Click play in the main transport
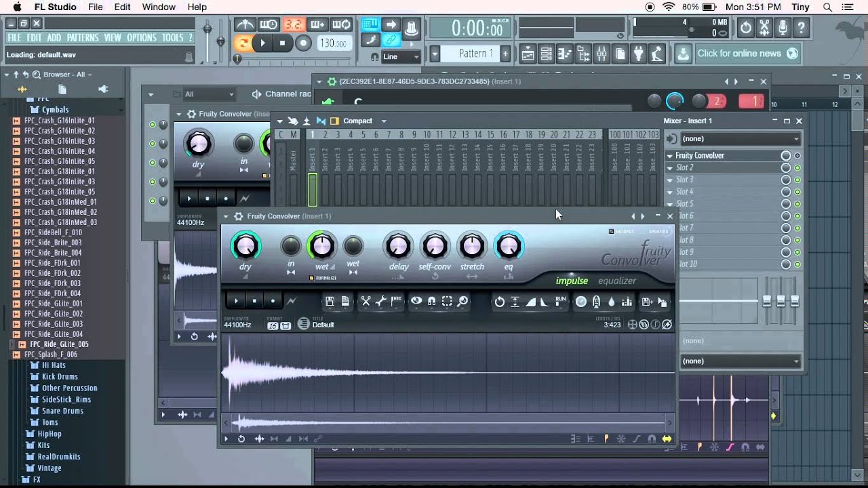Screen dimensions: 868x488 pyautogui.click(x=262, y=43)
